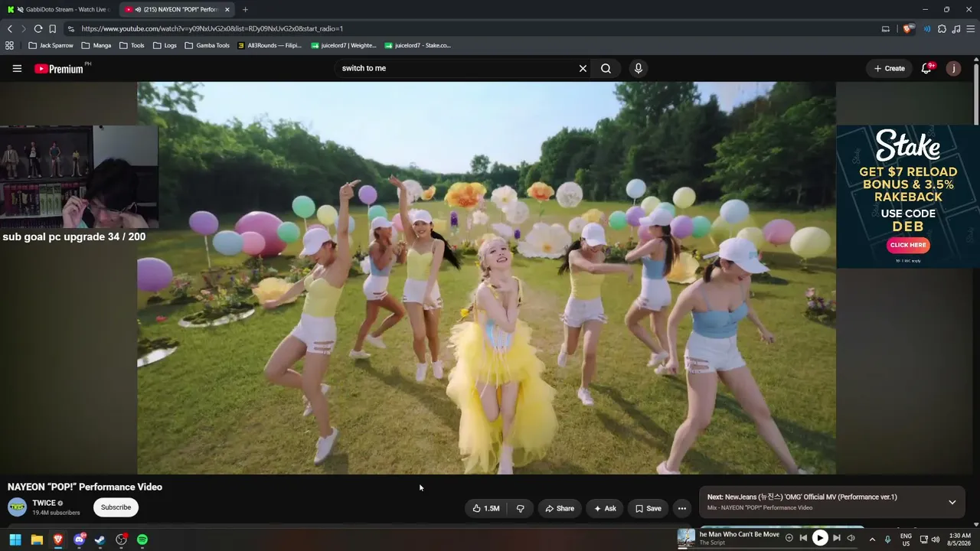The height and width of the screenshot is (551, 980).
Task: Submit search with the magnifier icon
Action: 606,68
